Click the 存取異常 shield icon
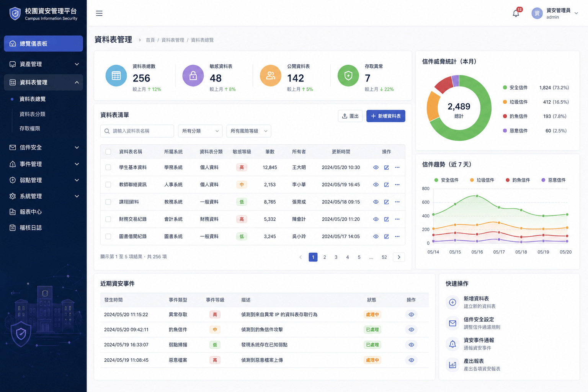588x392 pixels. tap(348, 76)
